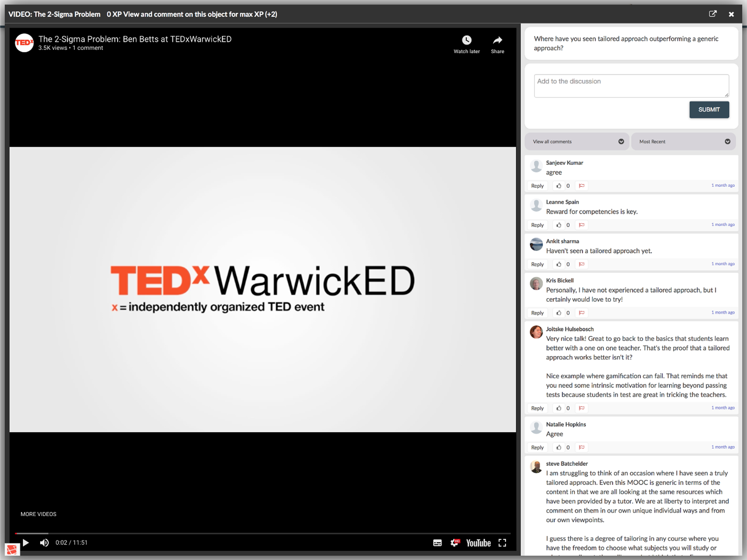Click Natalie Hopkins's name
The image size is (747, 560).
566,424
